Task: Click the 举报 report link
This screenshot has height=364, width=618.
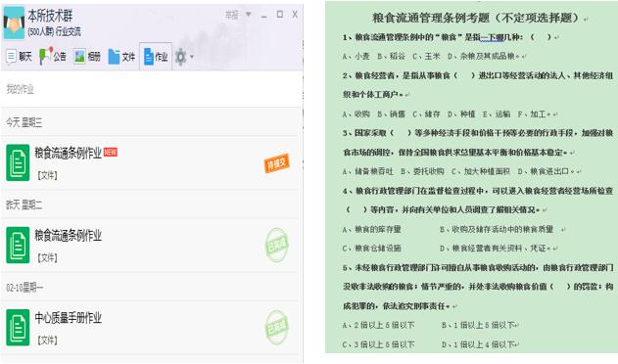Action: pyautogui.click(x=232, y=15)
